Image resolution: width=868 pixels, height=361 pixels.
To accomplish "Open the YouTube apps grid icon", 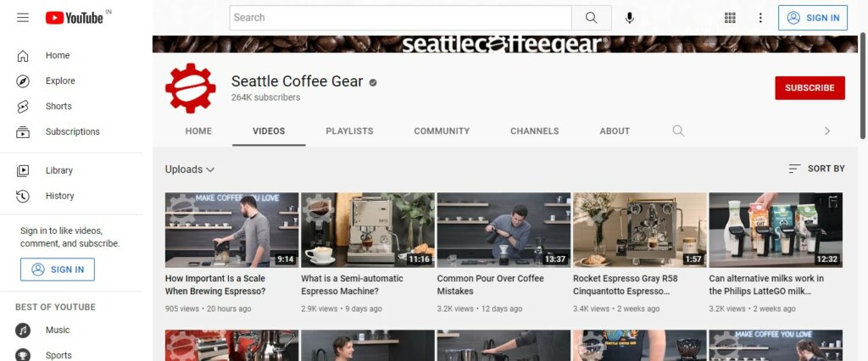I will point(730,18).
